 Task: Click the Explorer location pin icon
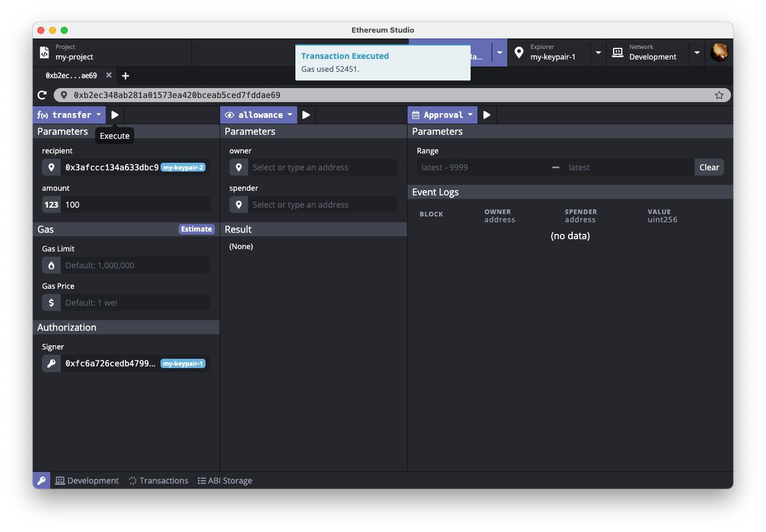click(518, 52)
